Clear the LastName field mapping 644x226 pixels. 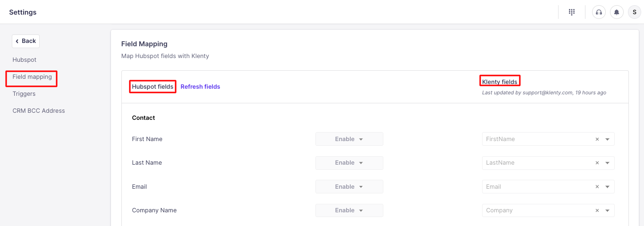(x=597, y=163)
